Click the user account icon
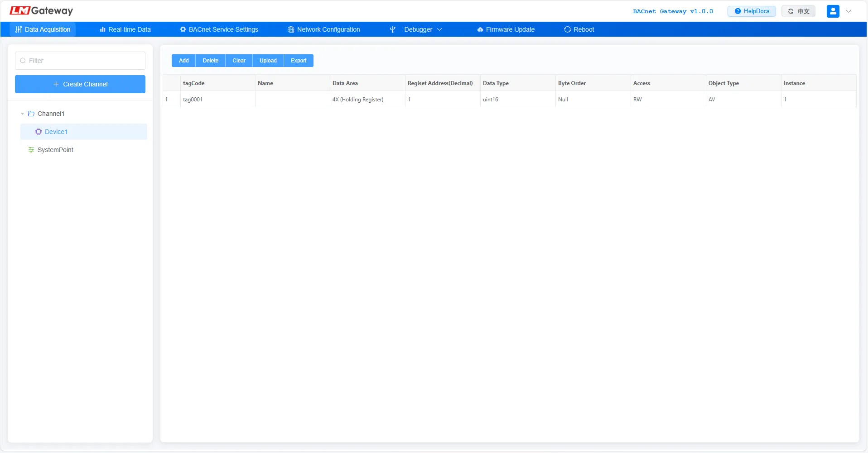This screenshot has width=868, height=453. click(833, 11)
